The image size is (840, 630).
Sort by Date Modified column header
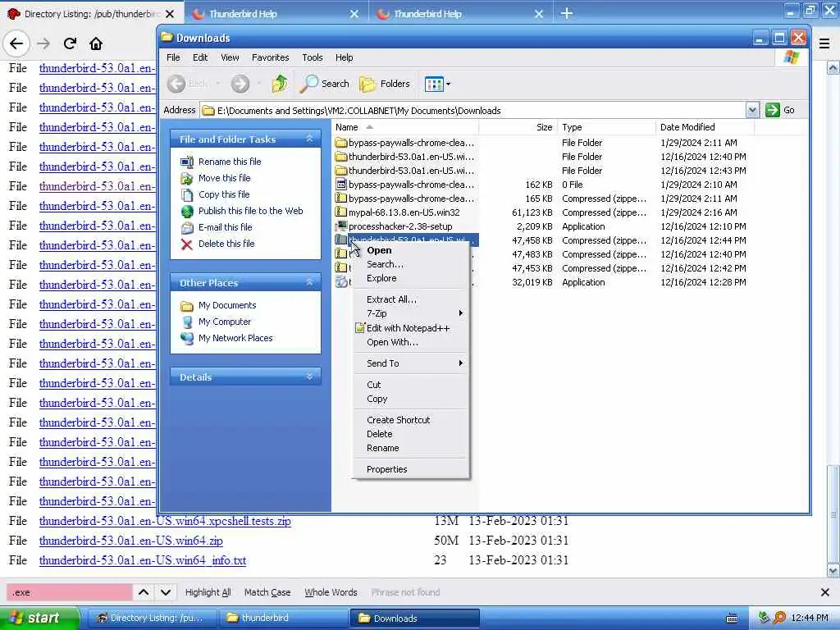[705, 127]
